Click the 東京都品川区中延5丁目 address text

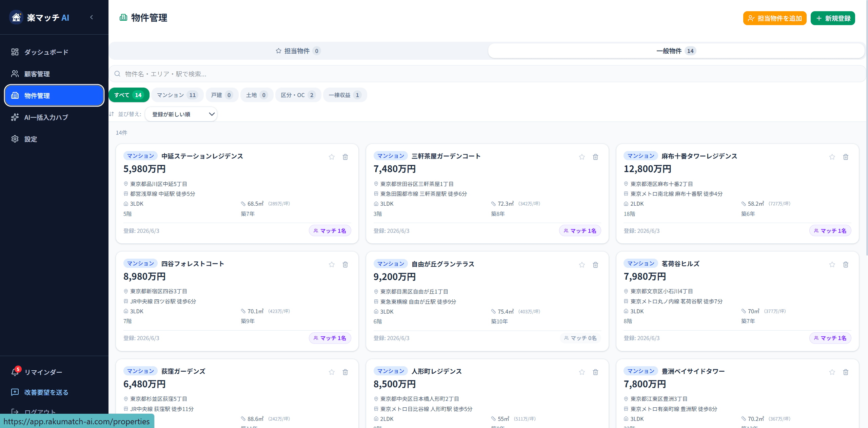159,184
